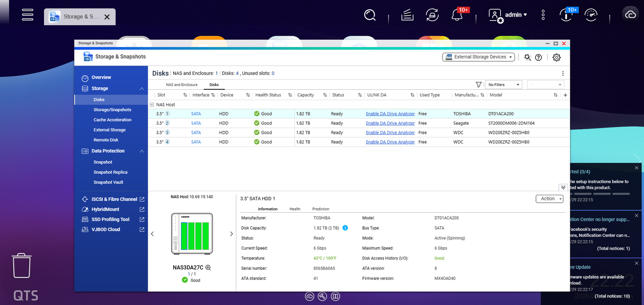This screenshot has height=305, width=644.
Task: Collapse the Data Protection sidebar section
Action: coord(142,151)
